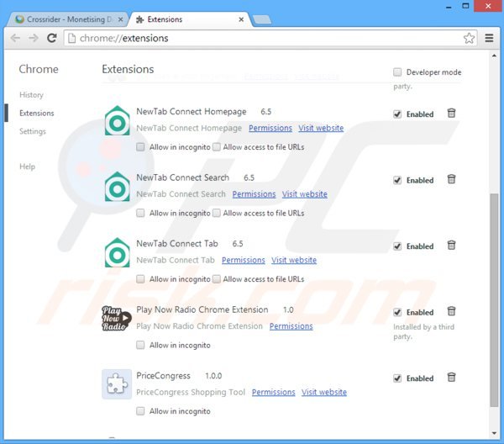Click the Play Now Radio logo icon

[117, 319]
